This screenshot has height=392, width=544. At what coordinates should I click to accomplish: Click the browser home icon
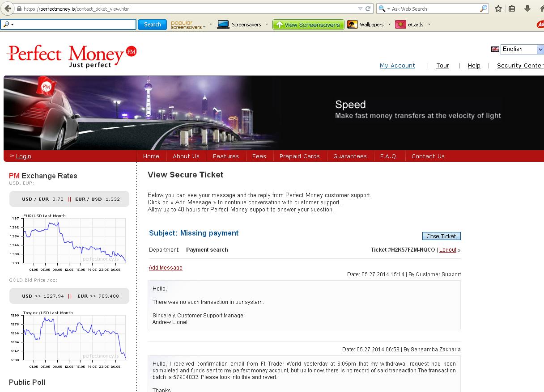coord(541,8)
